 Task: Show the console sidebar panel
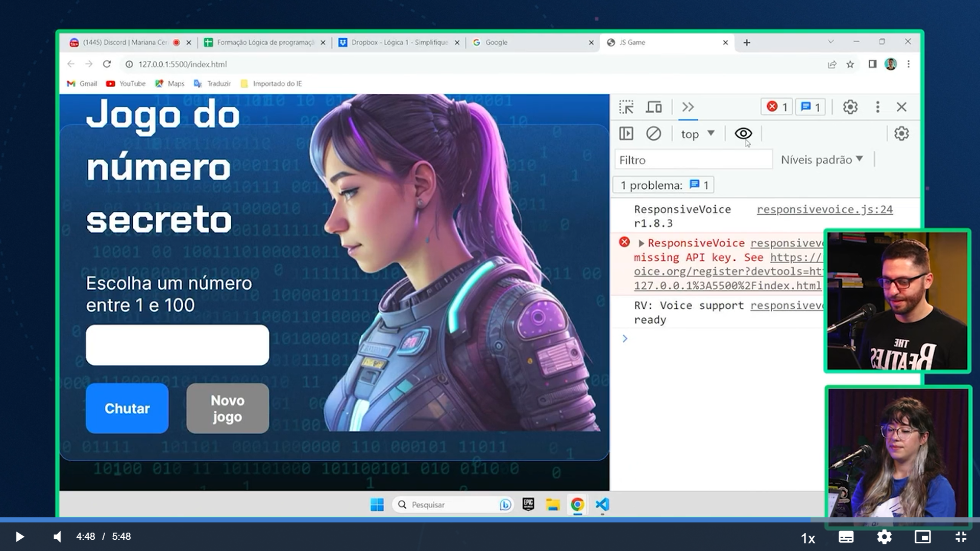pyautogui.click(x=626, y=133)
